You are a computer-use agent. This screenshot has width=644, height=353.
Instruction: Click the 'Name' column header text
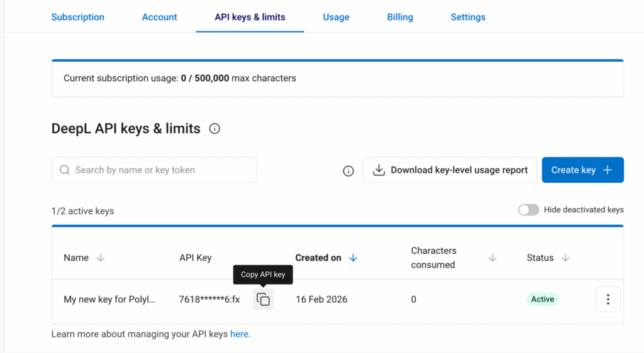coord(76,258)
